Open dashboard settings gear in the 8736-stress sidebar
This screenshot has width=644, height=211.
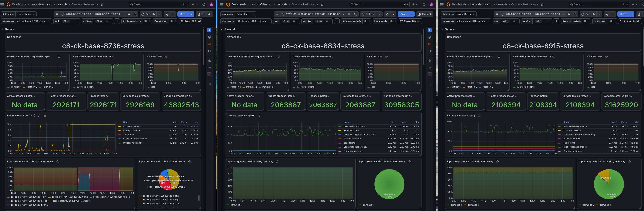tap(209, 37)
